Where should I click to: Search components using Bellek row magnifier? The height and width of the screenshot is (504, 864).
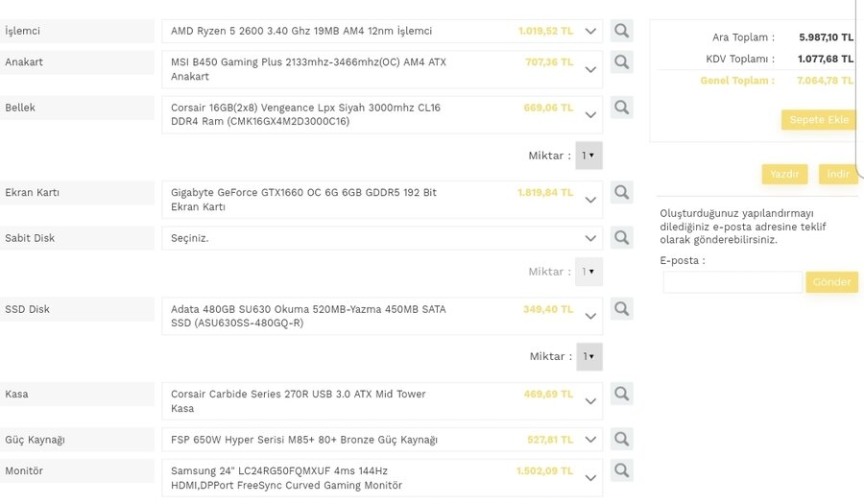[x=621, y=108]
